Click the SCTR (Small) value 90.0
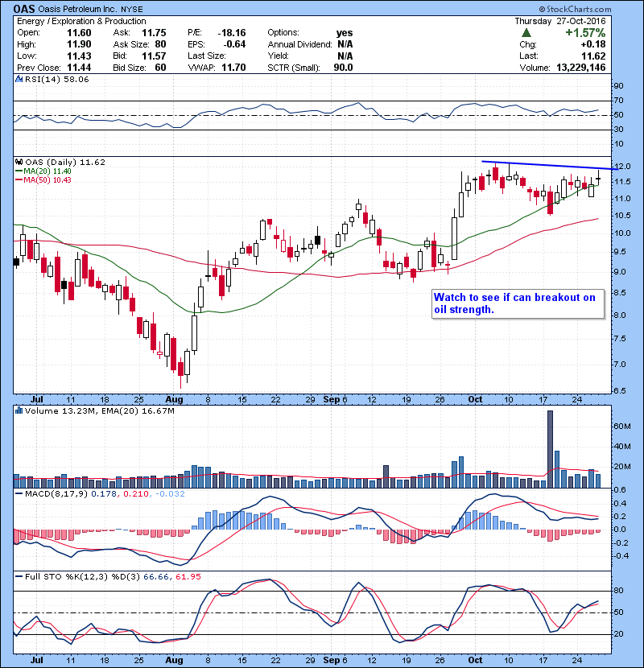The width and height of the screenshot is (644, 668). click(x=344, y=68)
